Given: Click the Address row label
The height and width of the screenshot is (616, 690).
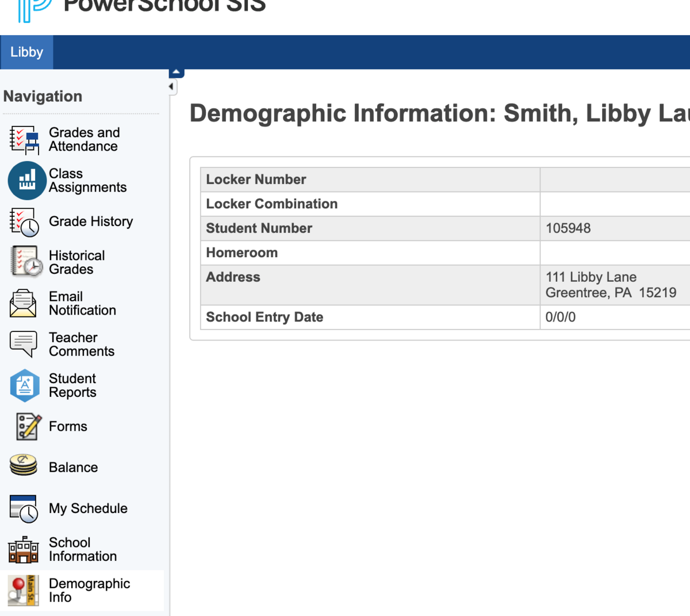Looking at the screenshot, I should pos(233,277).
